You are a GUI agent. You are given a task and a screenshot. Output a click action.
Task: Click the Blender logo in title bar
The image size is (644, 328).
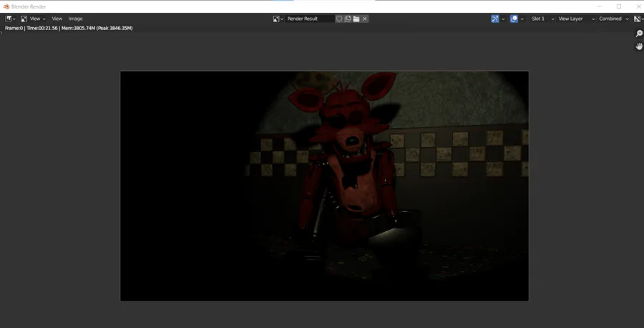[x=6, y=6]
